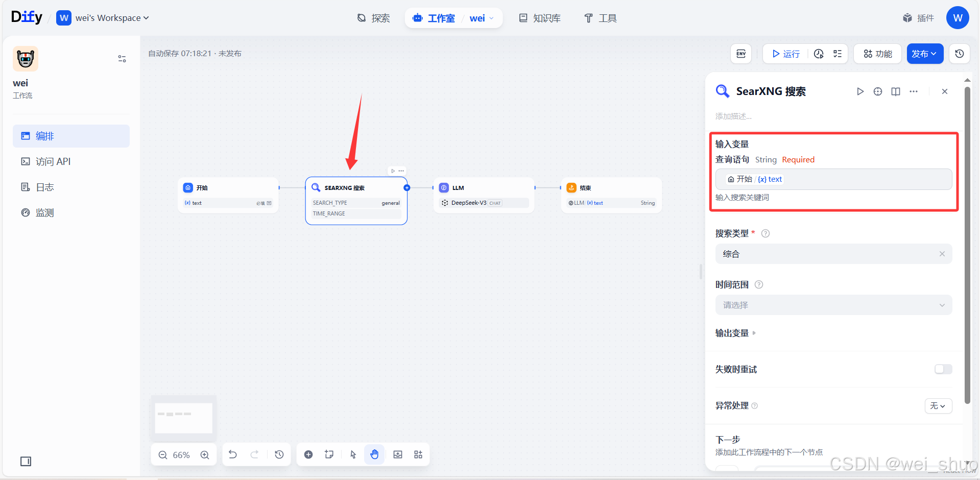Open 日志 in the sidebar
This screenshot has height=480, width=980.
pos(71,187)
